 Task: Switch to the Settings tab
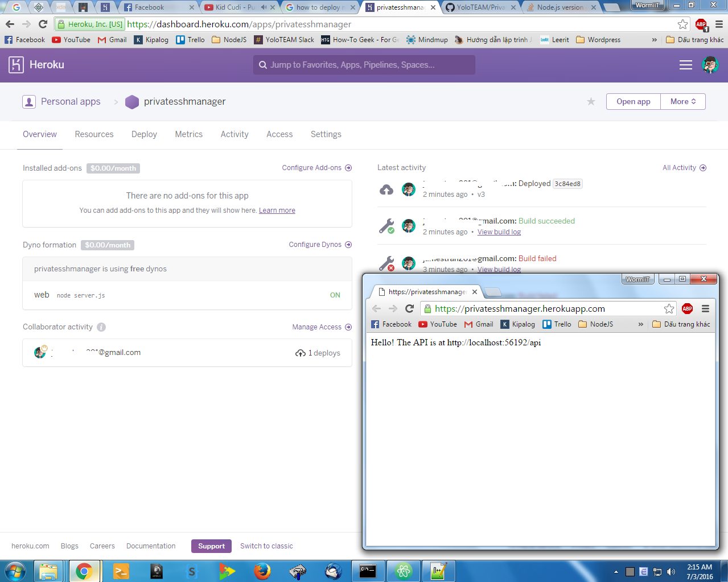326,134
